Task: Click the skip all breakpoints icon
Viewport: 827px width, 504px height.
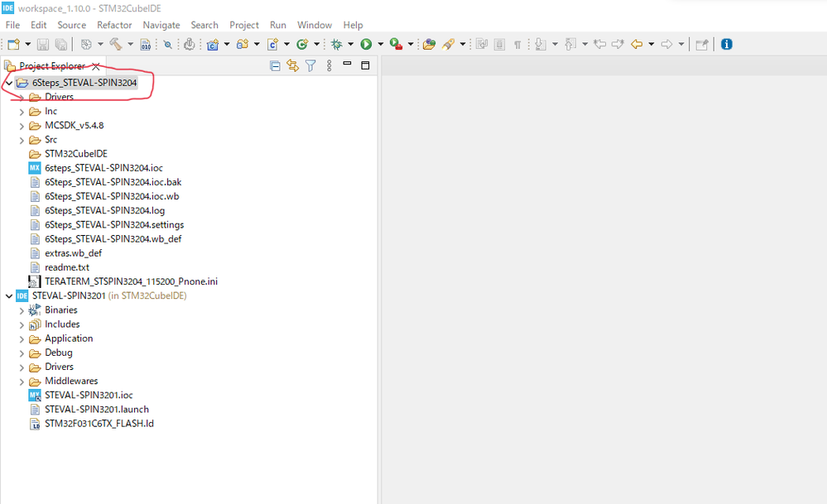Action: click(168, 45)
